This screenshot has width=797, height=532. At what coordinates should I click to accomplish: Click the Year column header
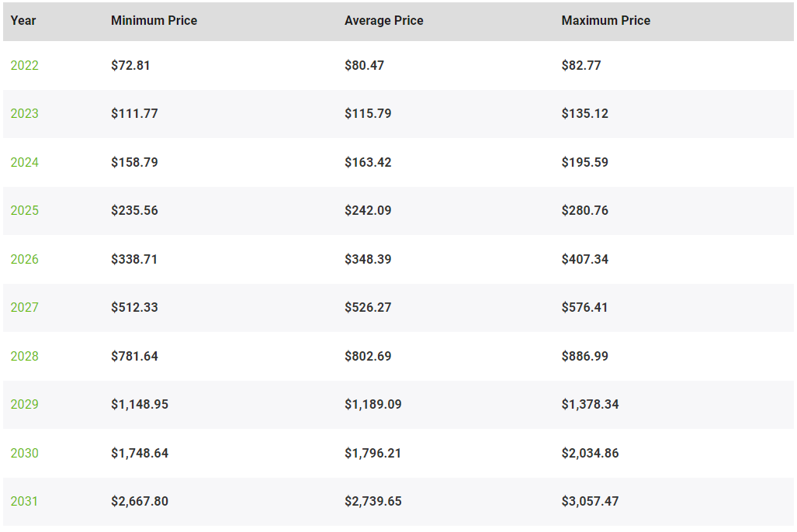(23, 21)
